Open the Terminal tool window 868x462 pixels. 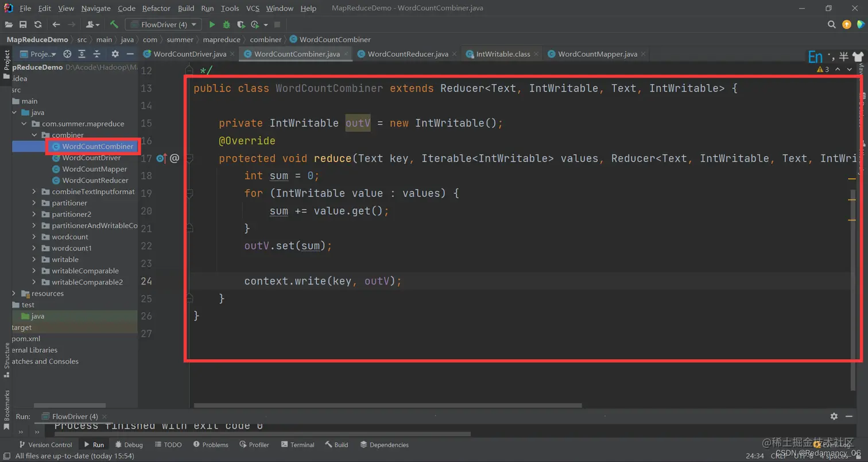click(297, 445)
